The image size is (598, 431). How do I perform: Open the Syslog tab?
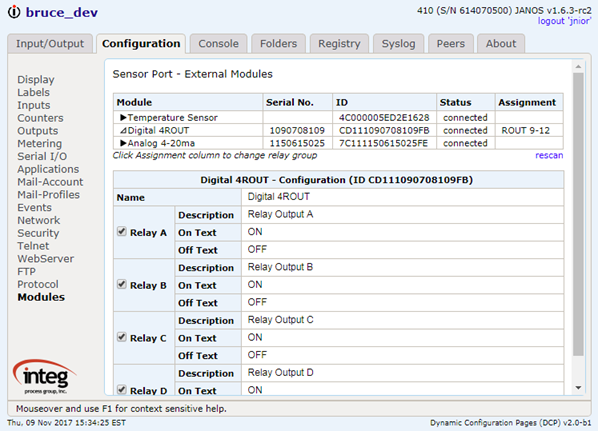tap(399, 43)
